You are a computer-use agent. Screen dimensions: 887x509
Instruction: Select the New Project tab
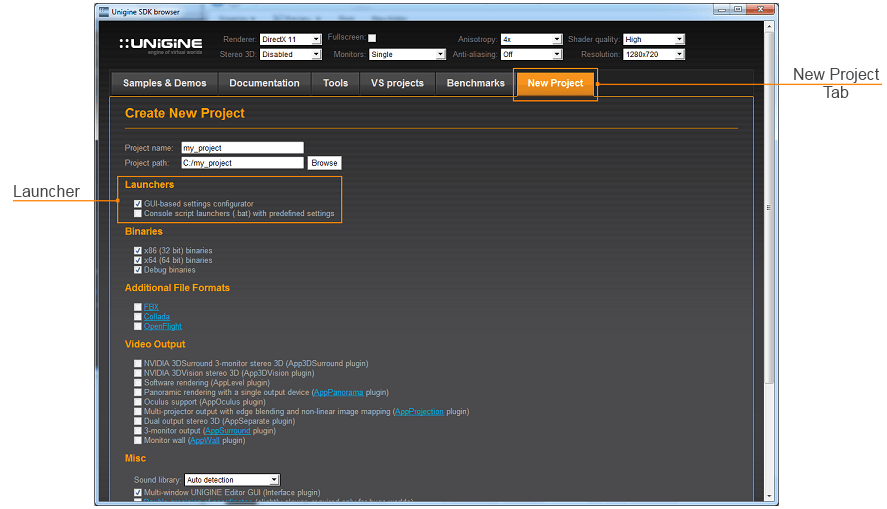[555, 84]
